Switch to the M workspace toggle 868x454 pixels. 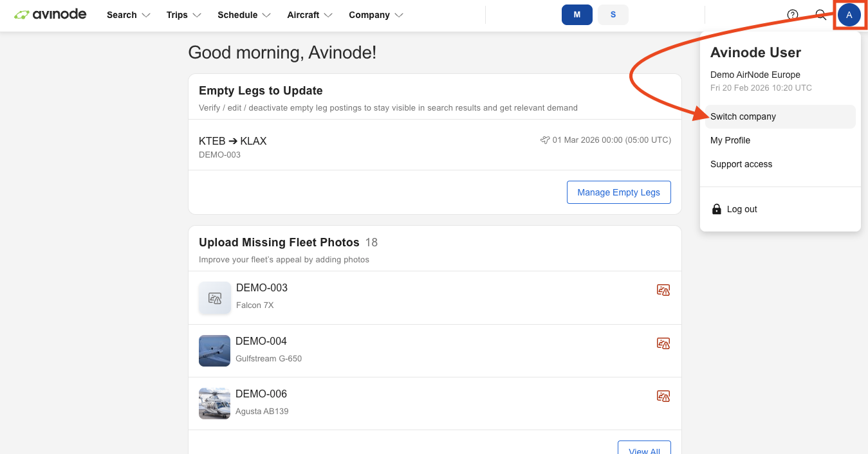coord(577,14)
